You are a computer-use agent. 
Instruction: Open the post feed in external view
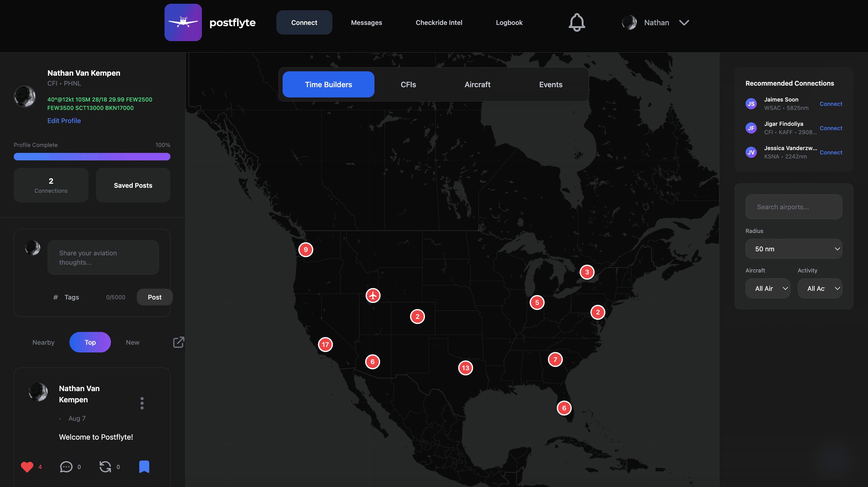click(179, 342)
